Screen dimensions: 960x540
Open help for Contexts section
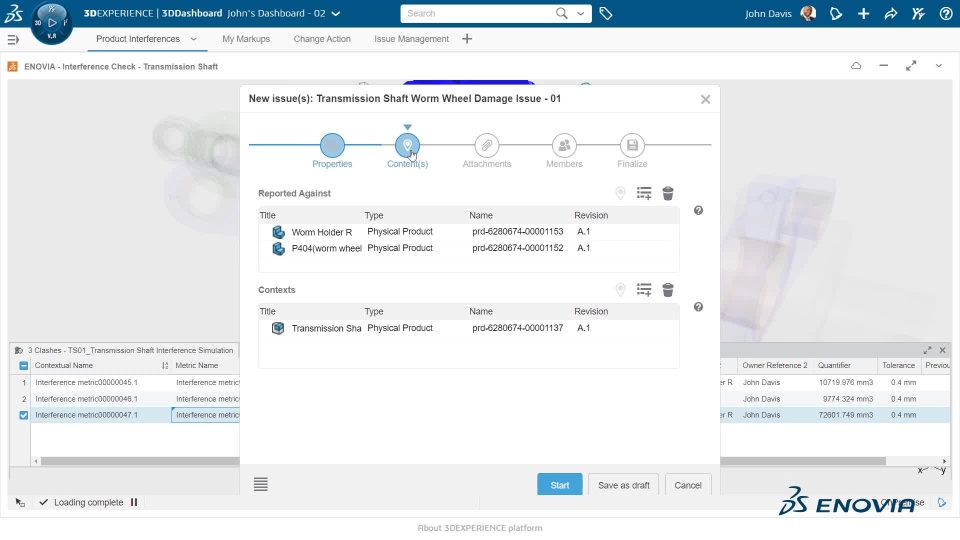tap(698, 307)
